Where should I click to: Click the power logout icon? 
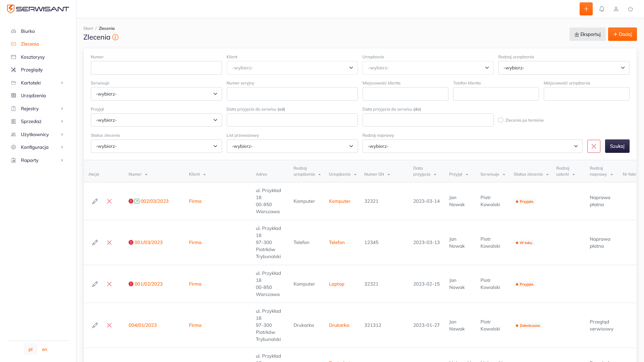[631, 9]
